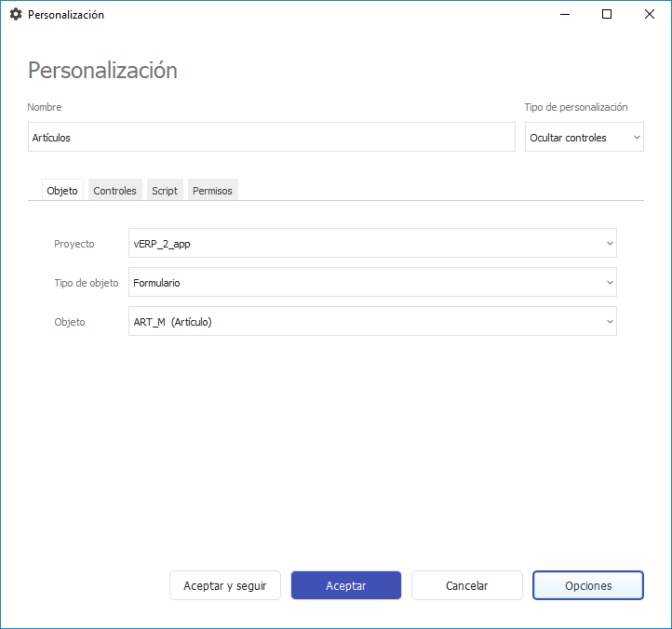Click the Cancelar button

(x=466, y=585)
